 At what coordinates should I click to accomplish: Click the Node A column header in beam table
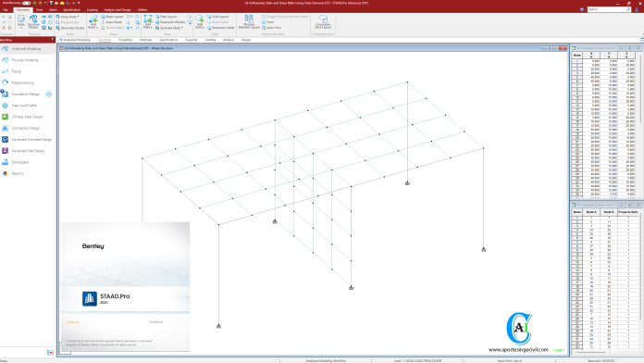(591, 212)
